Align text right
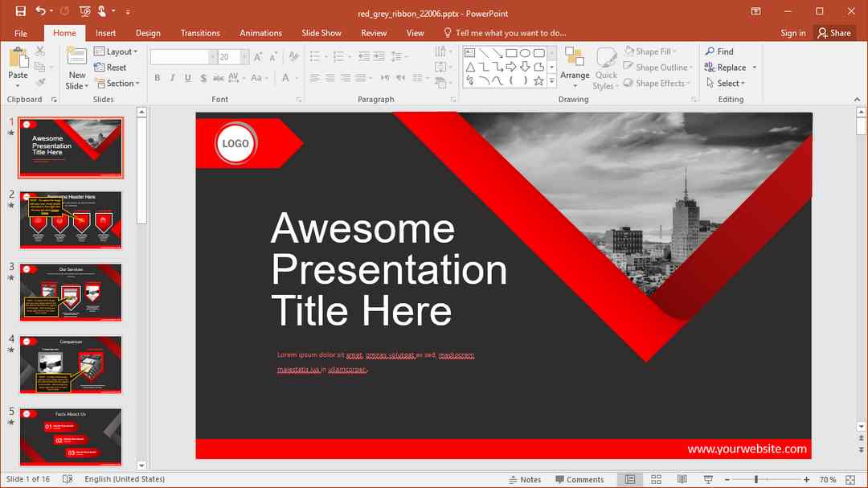868x488 pixels. (x=346, y=78)
